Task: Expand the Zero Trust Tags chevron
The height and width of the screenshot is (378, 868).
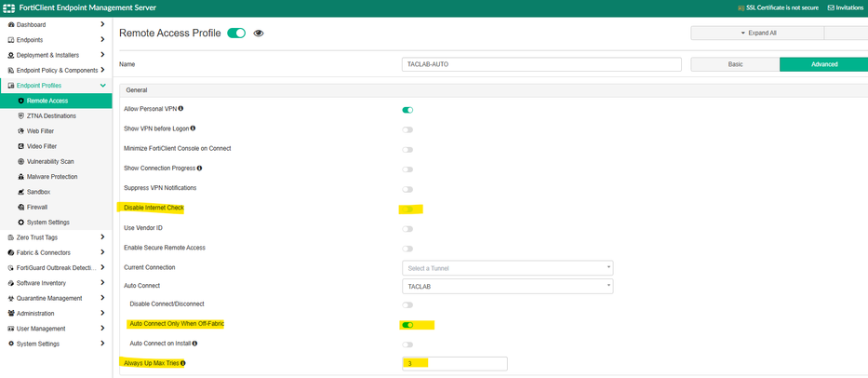Action: click(x=102, y=237)
